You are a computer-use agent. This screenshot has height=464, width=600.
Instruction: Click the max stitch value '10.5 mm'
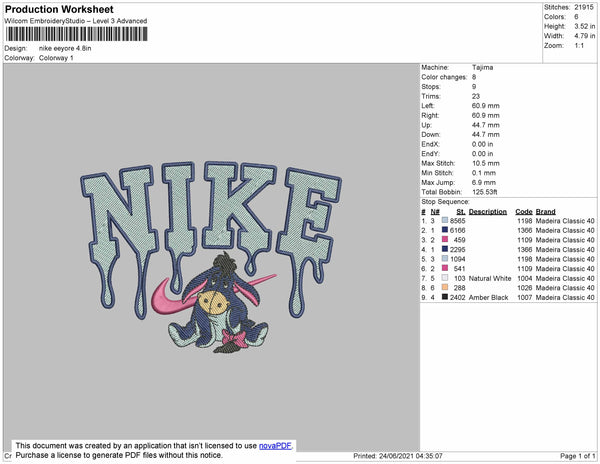[x=486, y=163]
